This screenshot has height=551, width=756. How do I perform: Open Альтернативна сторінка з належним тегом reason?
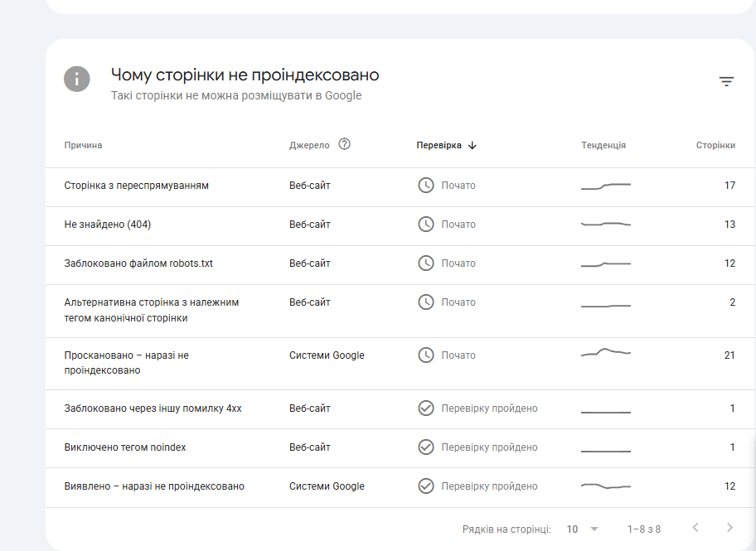[x=152, y=310]
